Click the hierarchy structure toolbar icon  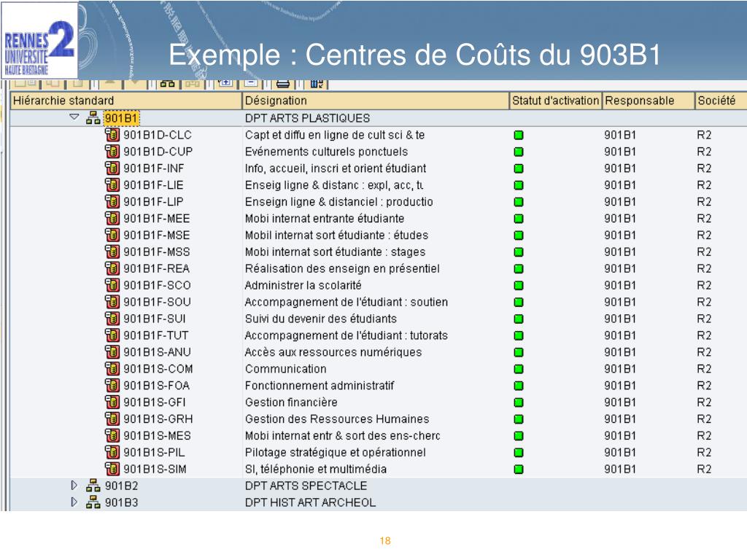(x=167, y=84)
